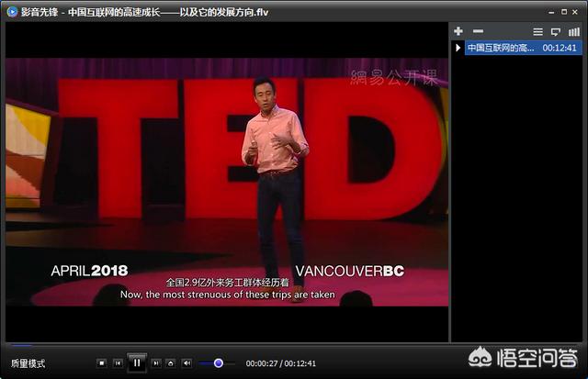Image resolution: width=588 pixels, height=379 pixels.
Task: Open the playlist list-view menu icon
Action: pyautogui.click(x=538, y=32)
